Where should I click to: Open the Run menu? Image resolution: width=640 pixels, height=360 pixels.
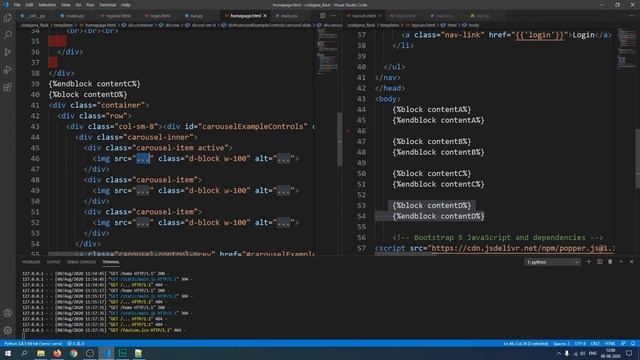[90, 5]
